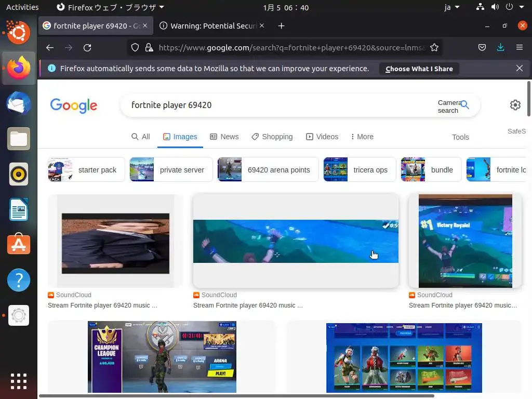This screenshot has height=399, width=532.
Task: Open the tracking protection shield icon
Action: click(135, 47)
